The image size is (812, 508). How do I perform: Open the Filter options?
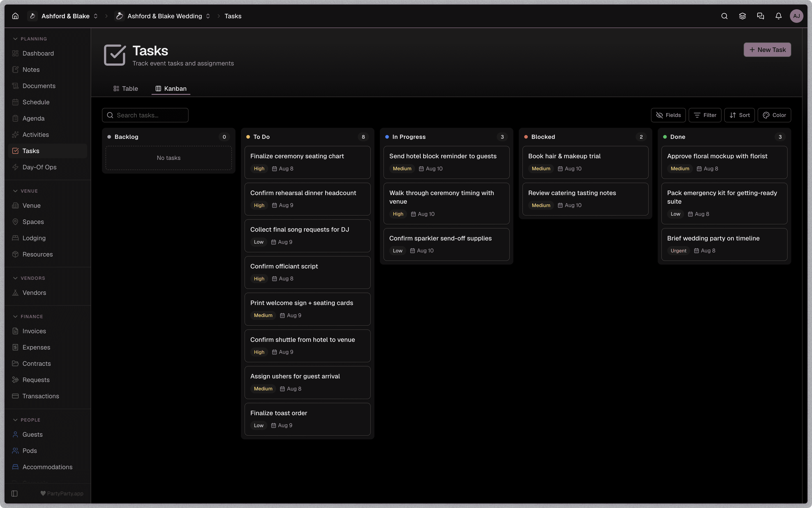705,115
